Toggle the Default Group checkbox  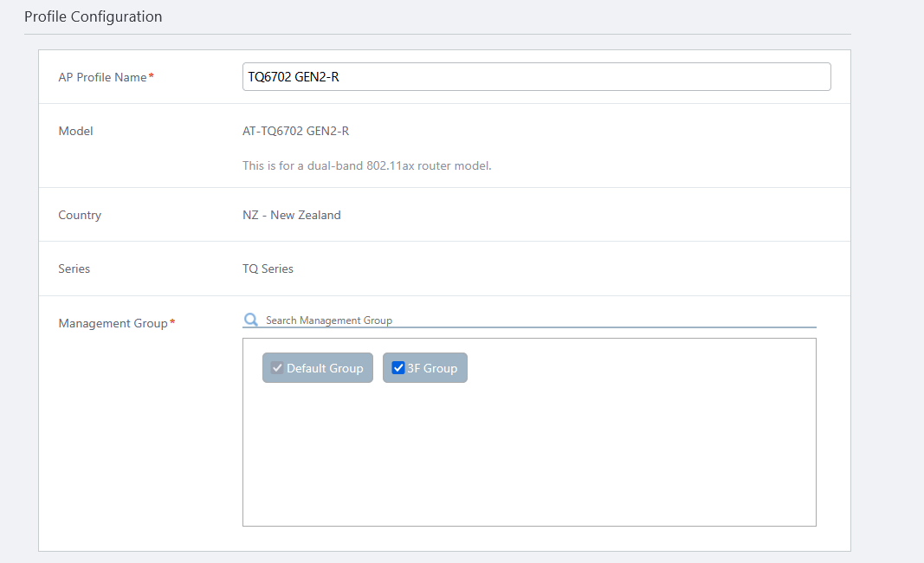pyautogui.click(x=277, y=368)
